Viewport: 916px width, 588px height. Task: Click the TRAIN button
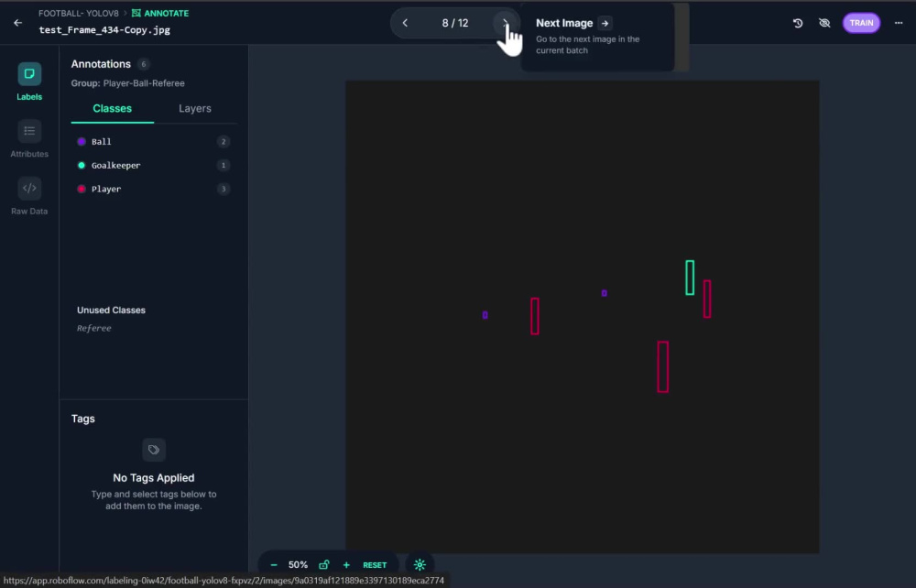pos(861,23)
